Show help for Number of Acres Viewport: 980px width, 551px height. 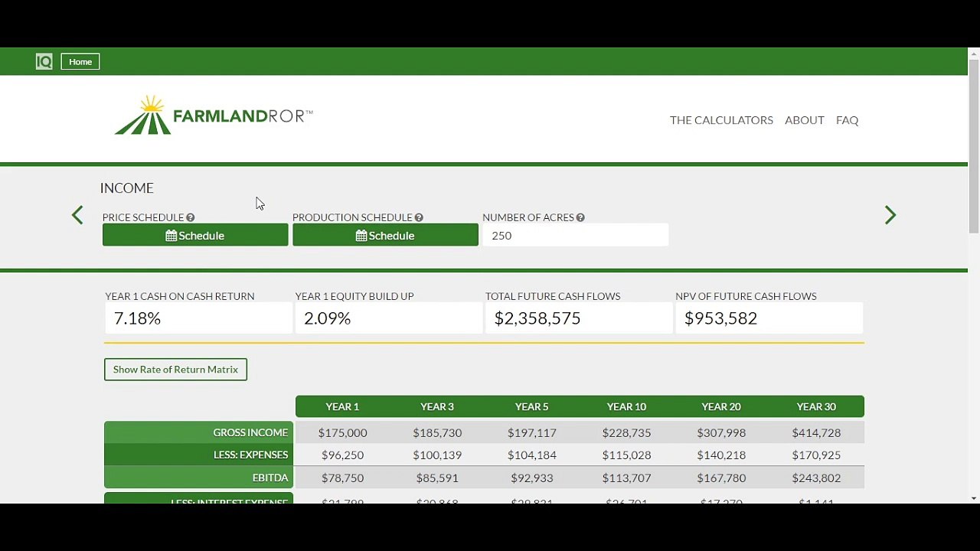pyautogui.click(x=580, y=217)
